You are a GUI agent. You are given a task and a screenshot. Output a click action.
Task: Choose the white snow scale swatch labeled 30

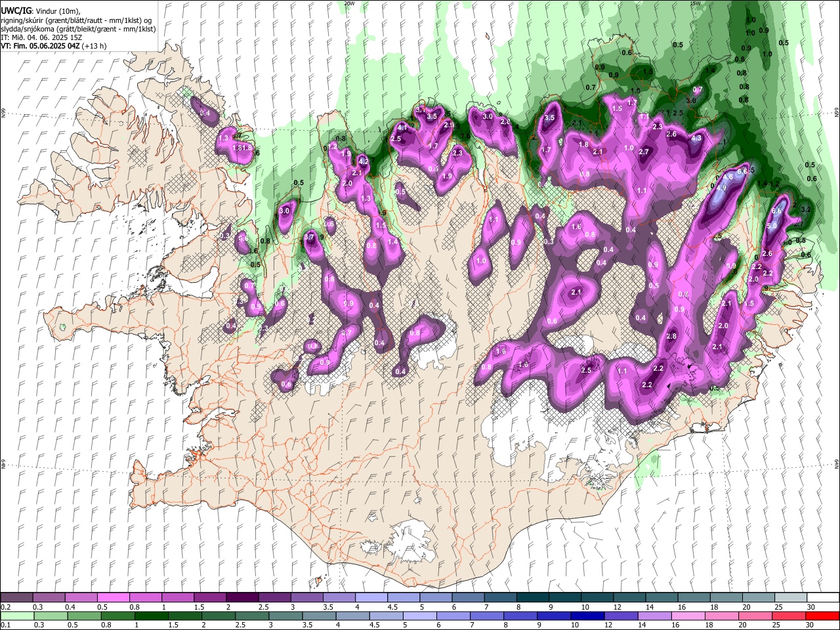[822, 597]
